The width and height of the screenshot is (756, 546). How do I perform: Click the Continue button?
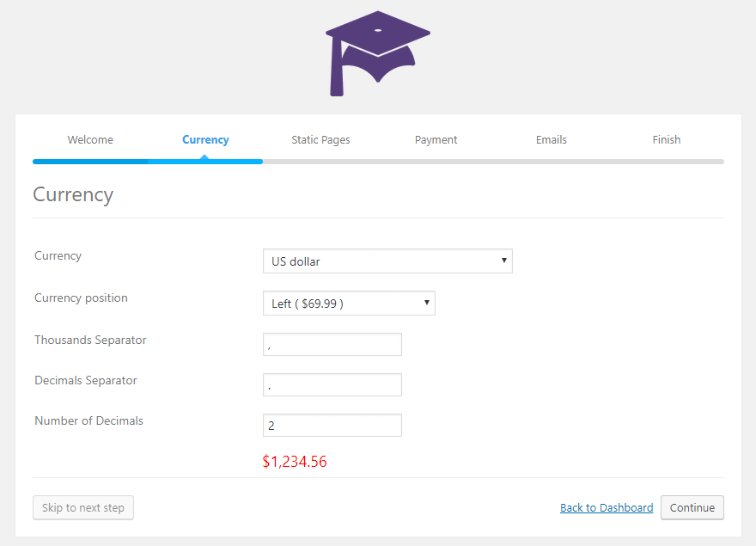[x=692, y=507]
